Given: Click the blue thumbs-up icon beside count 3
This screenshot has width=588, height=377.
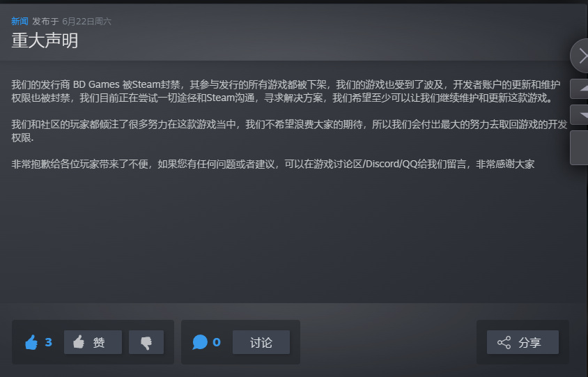Looking at the screenshot, I should click(31, 342).
